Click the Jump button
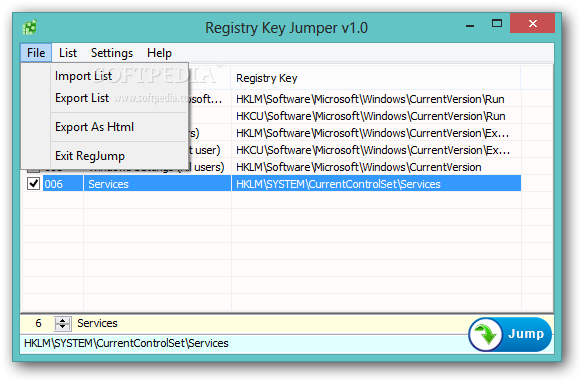This screenshot has width=582, height=382. (510, 334)
